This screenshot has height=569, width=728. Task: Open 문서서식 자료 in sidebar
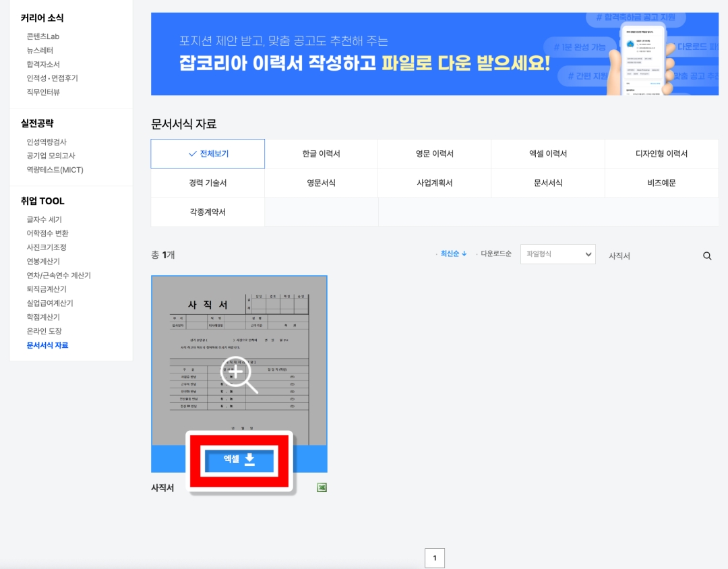[x=47, y=345]
